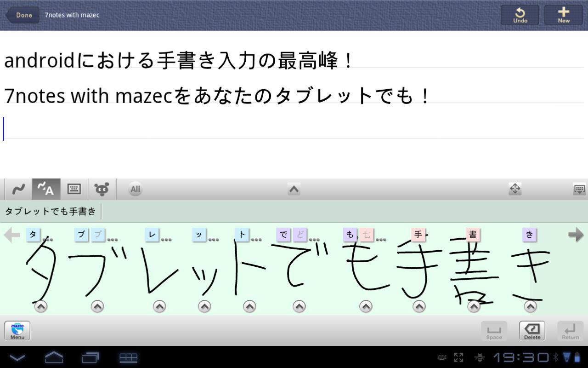Image resolution: width=588 pixels, height=368 pixels.
Task: Expand candidates below the 手 character
Action: [419, 306]
